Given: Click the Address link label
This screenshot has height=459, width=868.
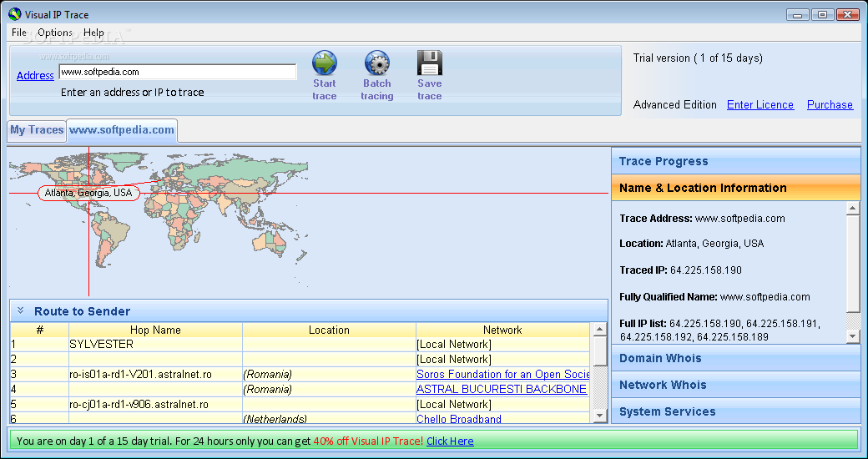Looking at the screenshot, I should click(35, 75).
